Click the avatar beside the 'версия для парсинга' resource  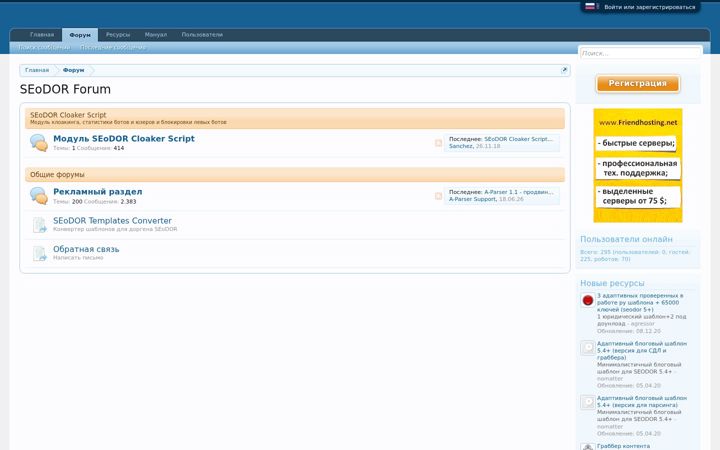(587, 402)
